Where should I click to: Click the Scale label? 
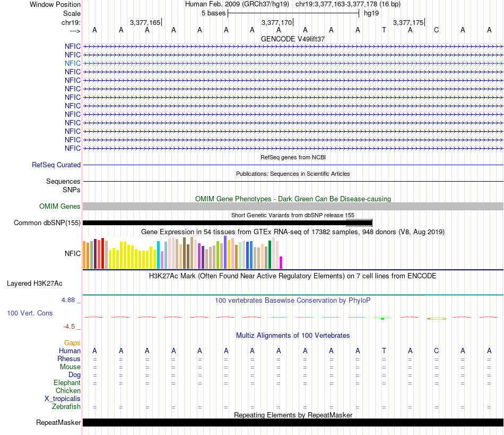72,13
